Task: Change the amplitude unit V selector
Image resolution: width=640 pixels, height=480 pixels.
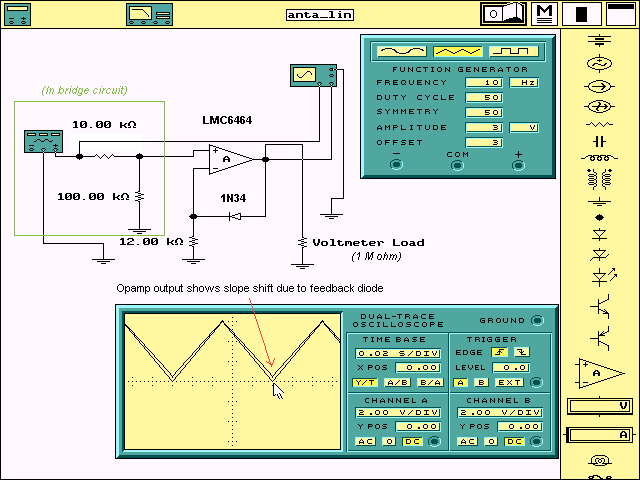Action: (x=524, y=127)
